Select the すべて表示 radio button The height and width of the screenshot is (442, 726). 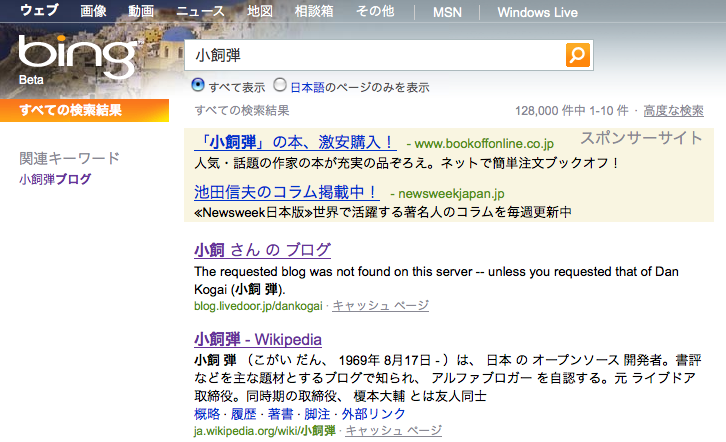(198, 85)
